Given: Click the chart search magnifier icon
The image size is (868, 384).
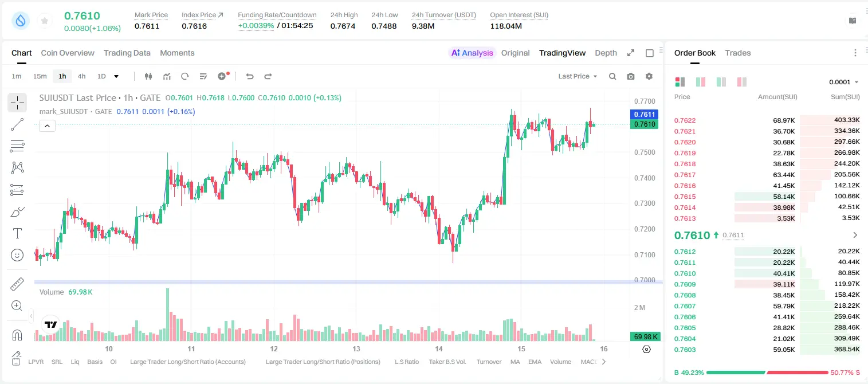Looking at the screenshot, I should (612, 76).
